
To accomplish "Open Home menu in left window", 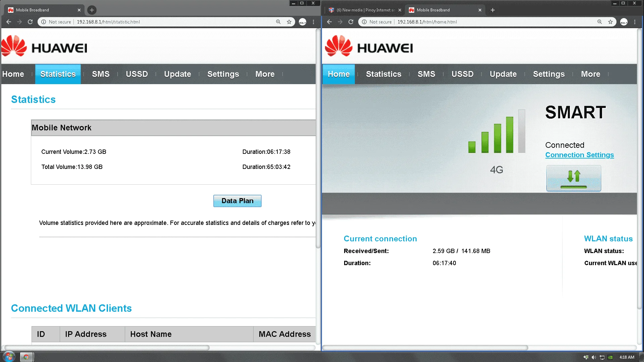I will click(13, 74).
